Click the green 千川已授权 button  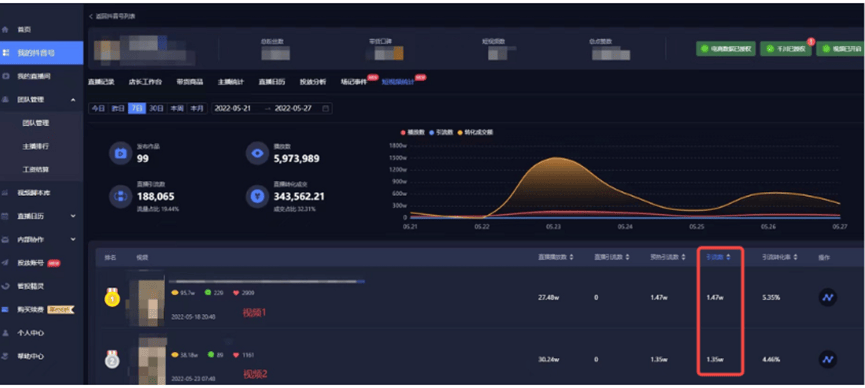coord(786,49)
